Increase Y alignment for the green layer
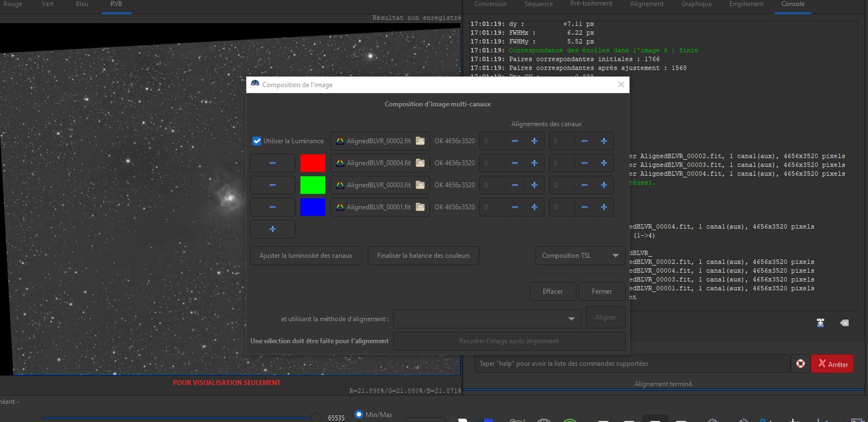The width and height of the screenshot is (868, 422). (604, 185)
